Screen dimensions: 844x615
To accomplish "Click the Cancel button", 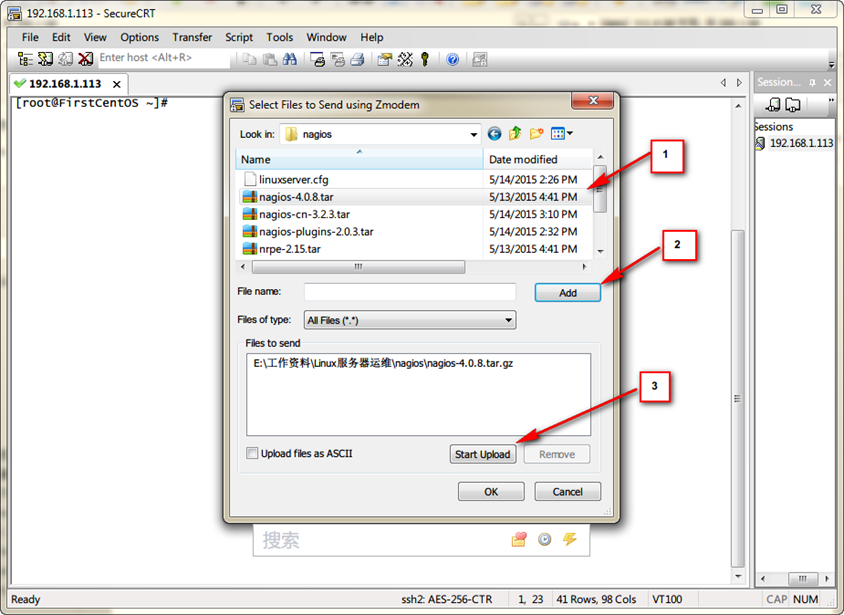I will click(567, 492).
